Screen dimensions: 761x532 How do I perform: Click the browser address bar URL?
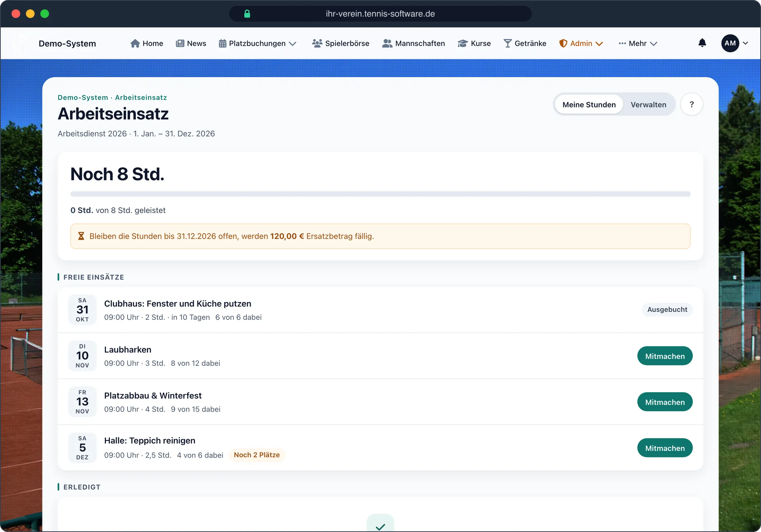tap(380, 14)
